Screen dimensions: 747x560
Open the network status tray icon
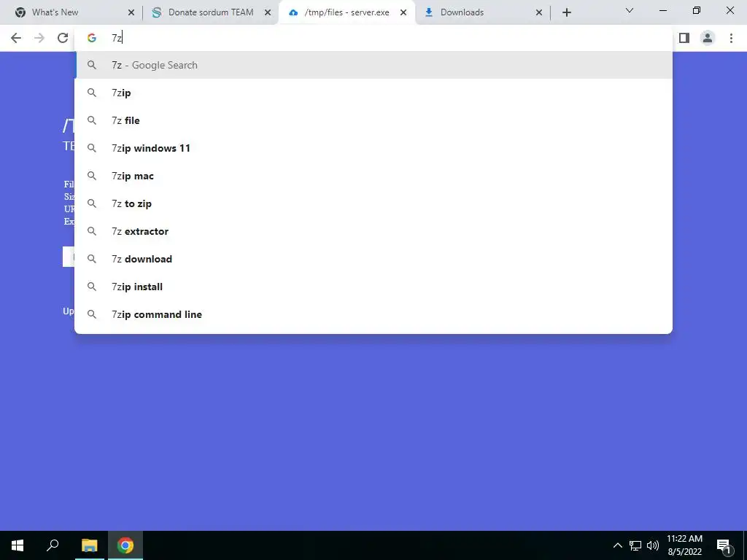(635, 545)
